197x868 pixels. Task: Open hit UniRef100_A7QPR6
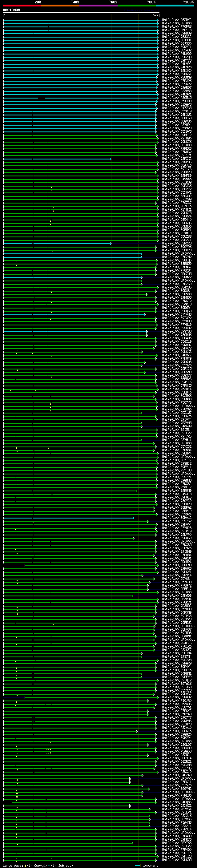(177, 26)
